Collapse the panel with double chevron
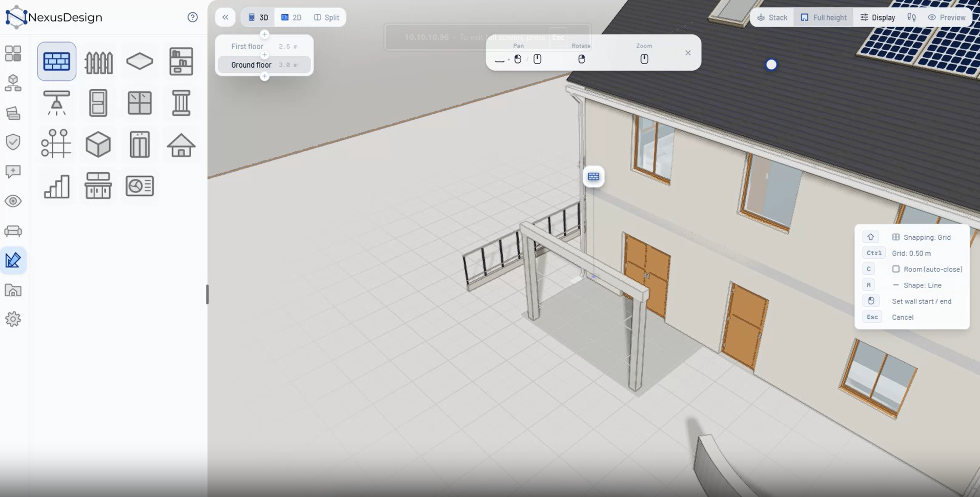Image resolution: width=980 pixels, height=497 pixels. (226, 17)
